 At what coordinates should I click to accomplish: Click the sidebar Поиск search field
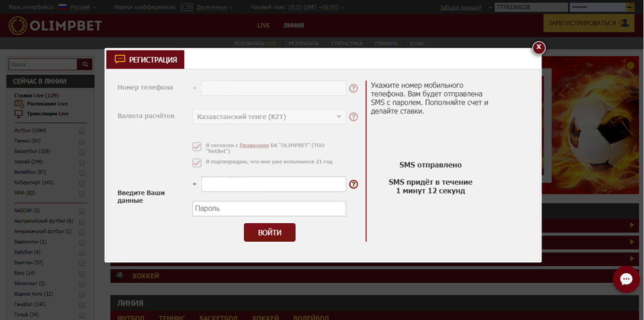click(x=43, y=65)
